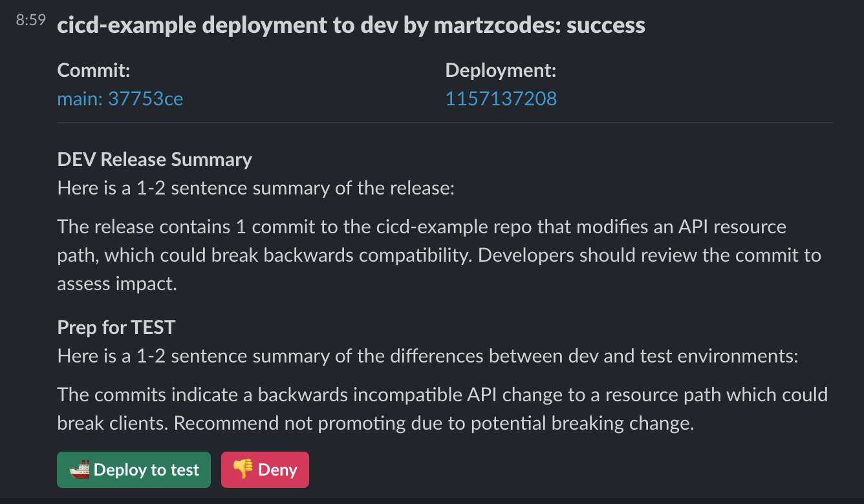
Task: Click the Deploy to test button
Action: click(134, 470)
